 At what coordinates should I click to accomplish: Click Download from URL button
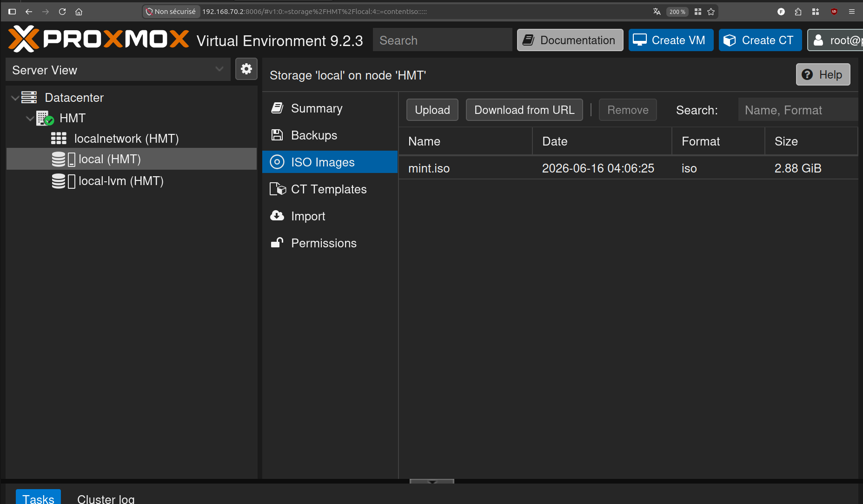pyautogui.click(x=524, y=110)
